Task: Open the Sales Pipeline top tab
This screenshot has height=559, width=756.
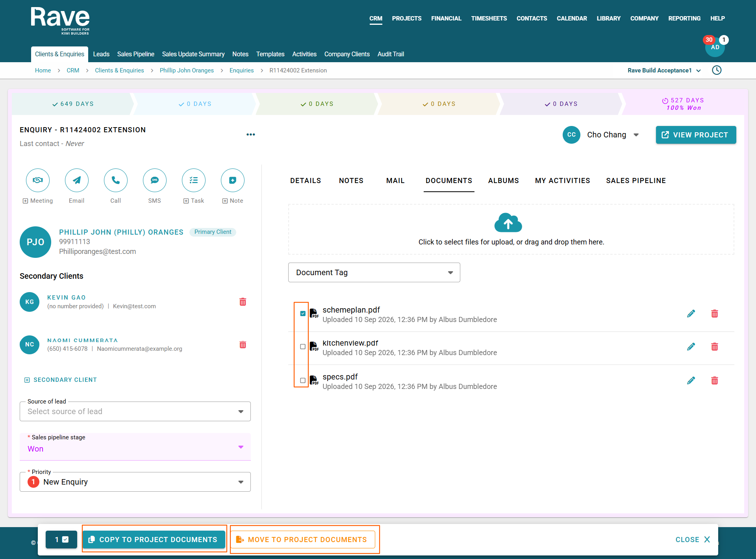Action: point(135,54)
